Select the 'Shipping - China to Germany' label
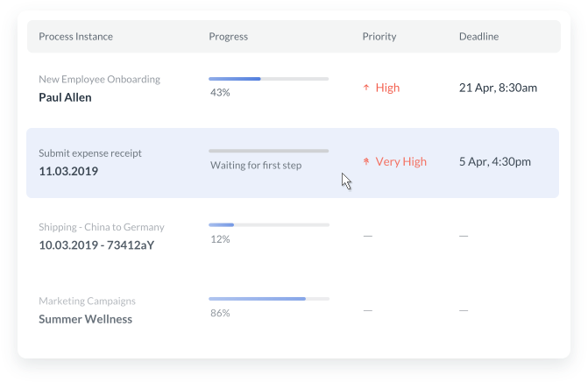588x383 pixels. pyautogui.click(x=102, y=227)
